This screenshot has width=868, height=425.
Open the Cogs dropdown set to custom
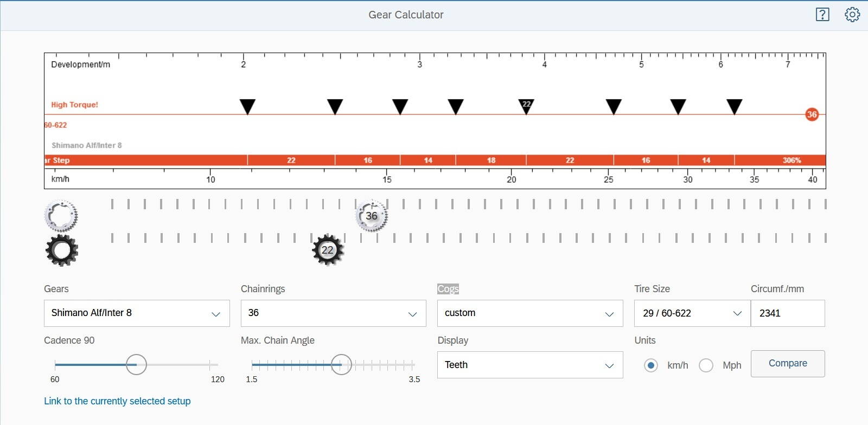(x=529, y=313)
